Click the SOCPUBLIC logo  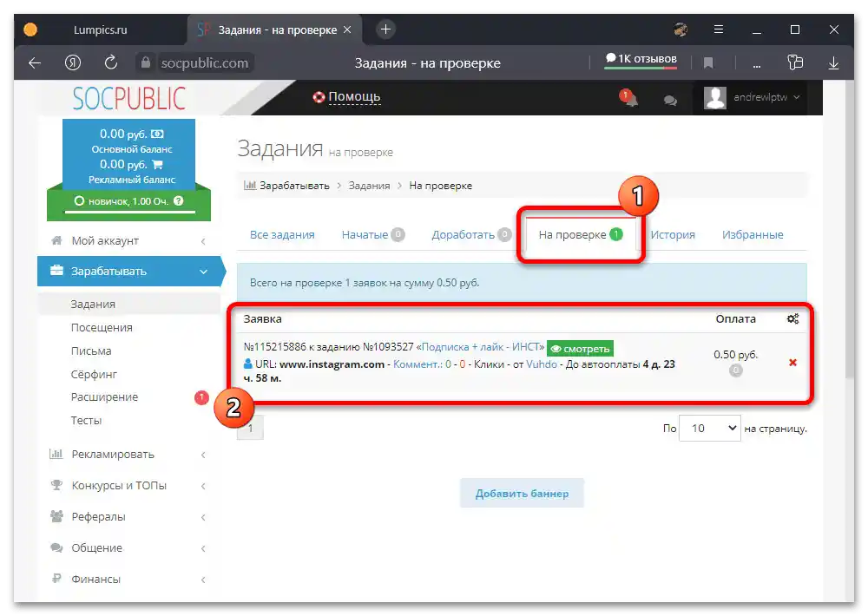coord(129,99)
